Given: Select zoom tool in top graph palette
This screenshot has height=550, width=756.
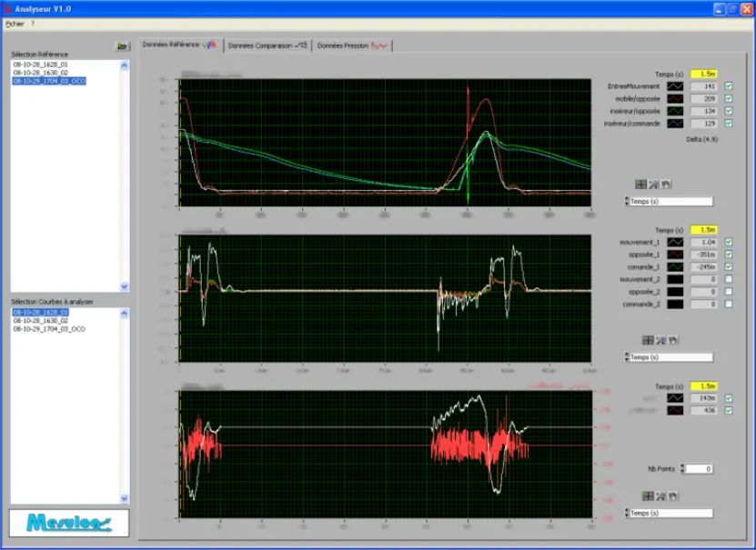Looking at the screenshot, I should [x=654, y=184].
